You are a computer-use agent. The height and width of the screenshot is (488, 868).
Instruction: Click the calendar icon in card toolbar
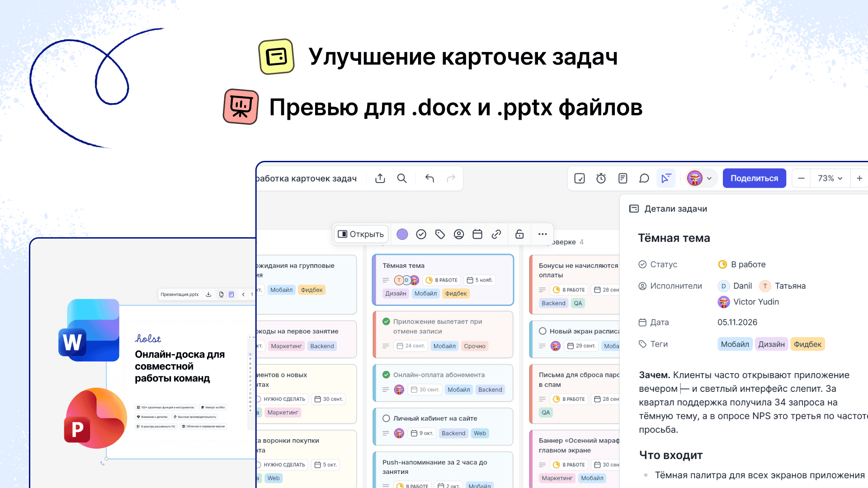(477, 234)
